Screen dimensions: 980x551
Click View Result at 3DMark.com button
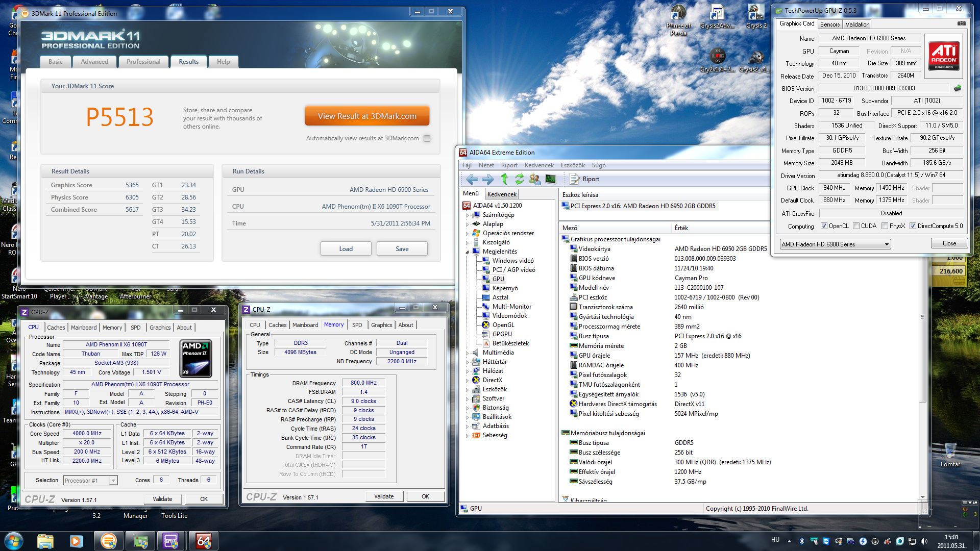(367, 116)
